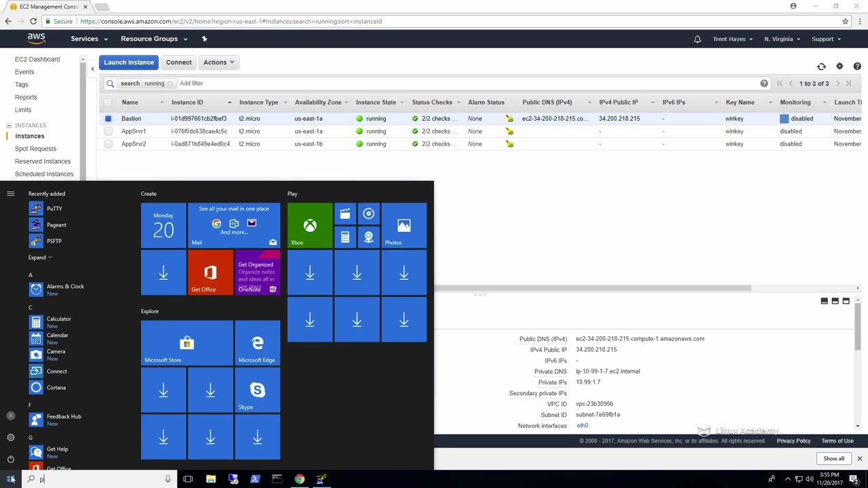Toggle the select-all instances checkbox
Screen dimensions: 868x488
pyautogui.click(x=108, y=102)
